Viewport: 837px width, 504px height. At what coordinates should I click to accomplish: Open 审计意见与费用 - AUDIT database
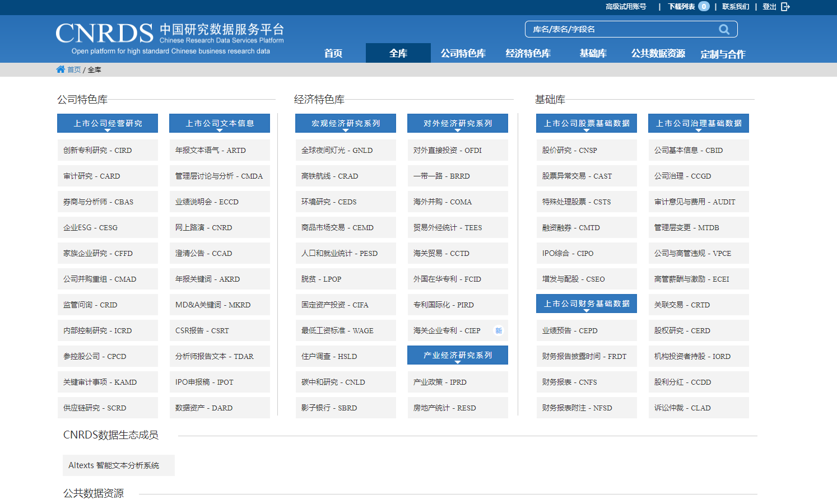(699, 202)
